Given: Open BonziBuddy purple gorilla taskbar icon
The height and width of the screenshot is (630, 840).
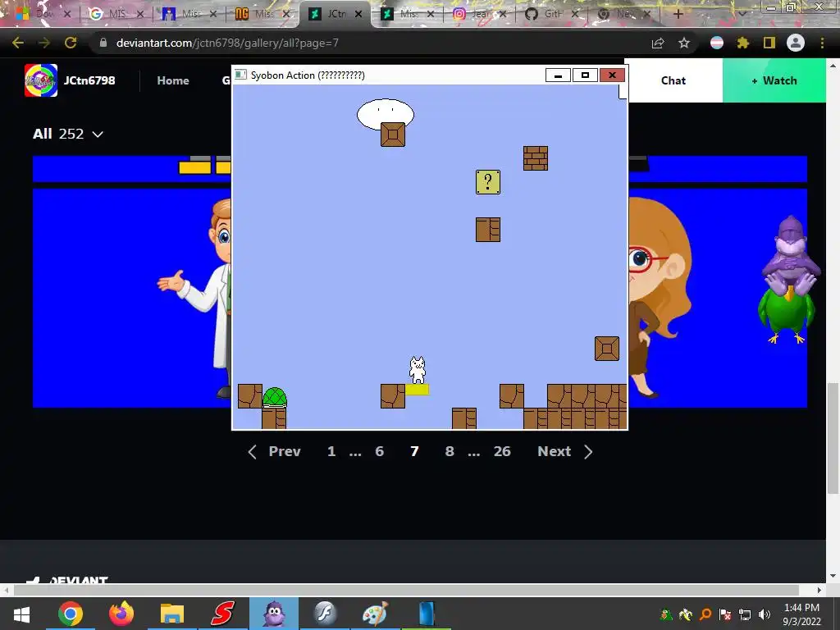Looking at the screenshot, I should (x=274, y=614).
